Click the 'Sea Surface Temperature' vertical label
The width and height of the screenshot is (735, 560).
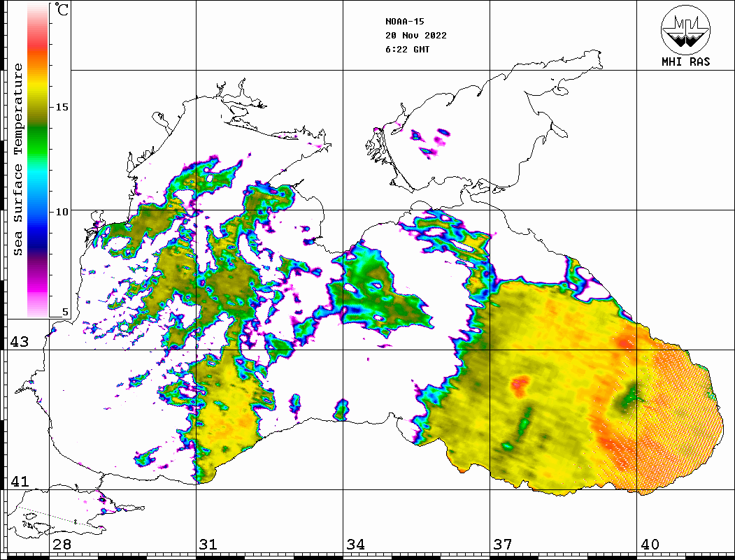pos(17,160)
